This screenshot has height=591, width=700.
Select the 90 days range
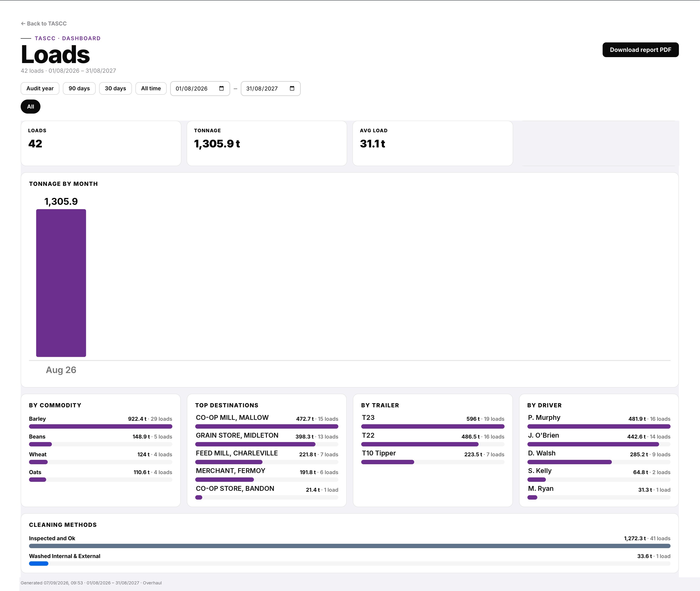pos(79,89)
